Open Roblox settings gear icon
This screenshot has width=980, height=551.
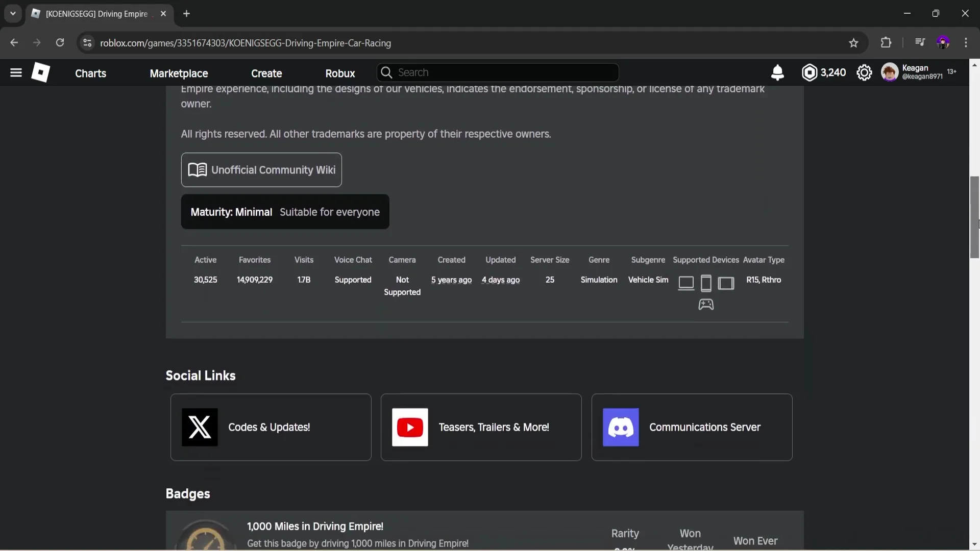pos(865,72)
